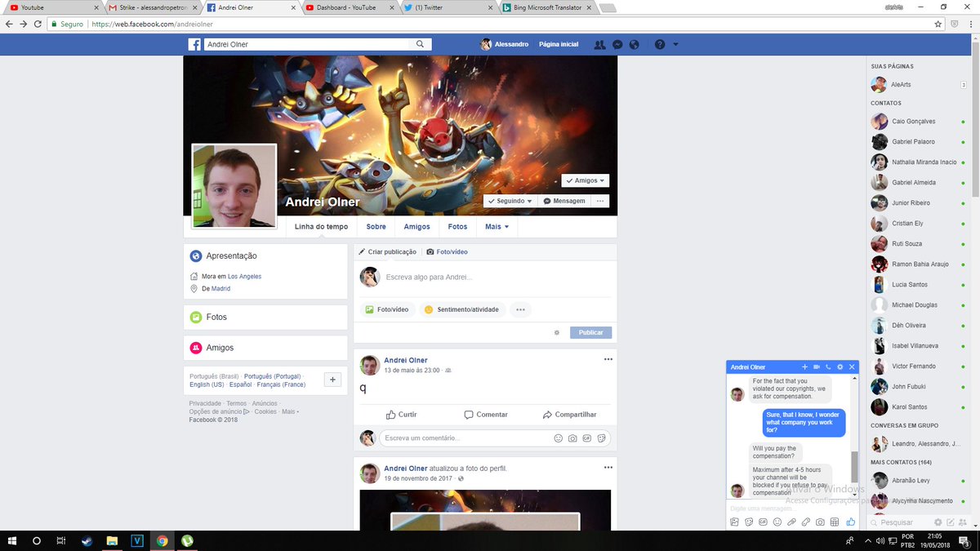980x551 pixels.
Task: Start video call in Andrei Olner chat
Action: pos(816,367)
